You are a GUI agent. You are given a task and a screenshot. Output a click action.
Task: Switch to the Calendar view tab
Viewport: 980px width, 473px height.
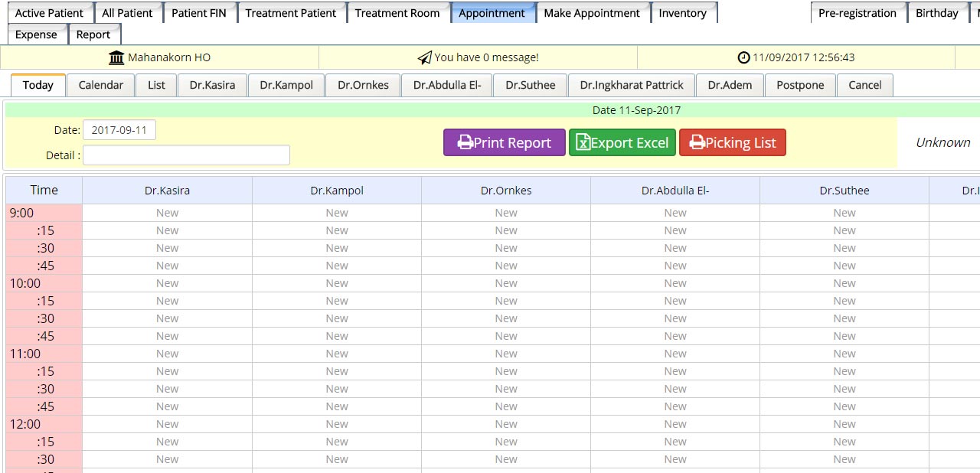(100, 85)
